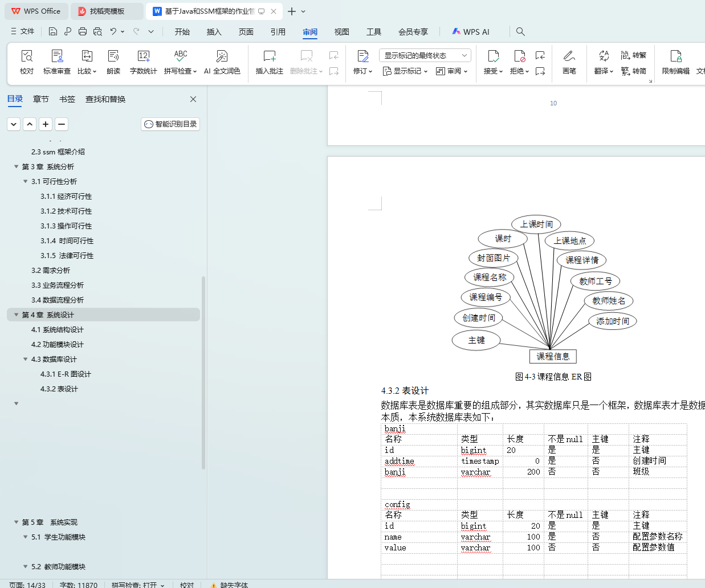Convert text with 转繁 button

pyautogui.click(x=634, y=55)
